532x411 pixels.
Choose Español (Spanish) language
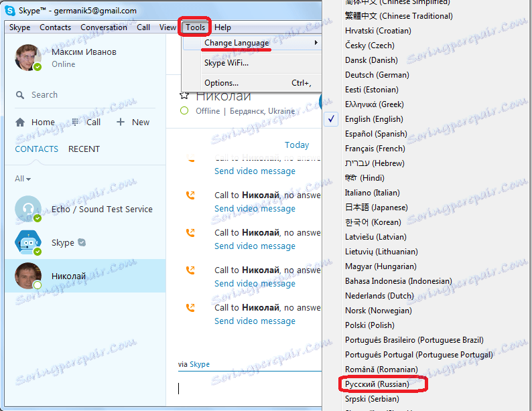376,134
